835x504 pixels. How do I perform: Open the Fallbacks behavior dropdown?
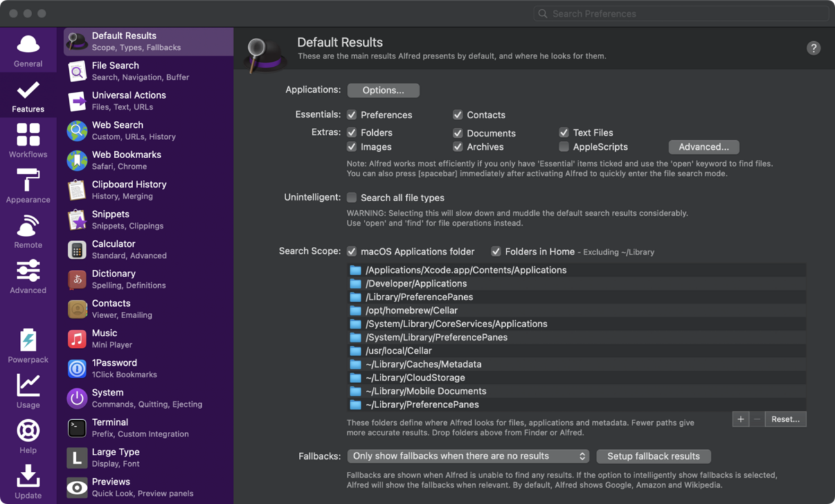(x=468, y=456)
